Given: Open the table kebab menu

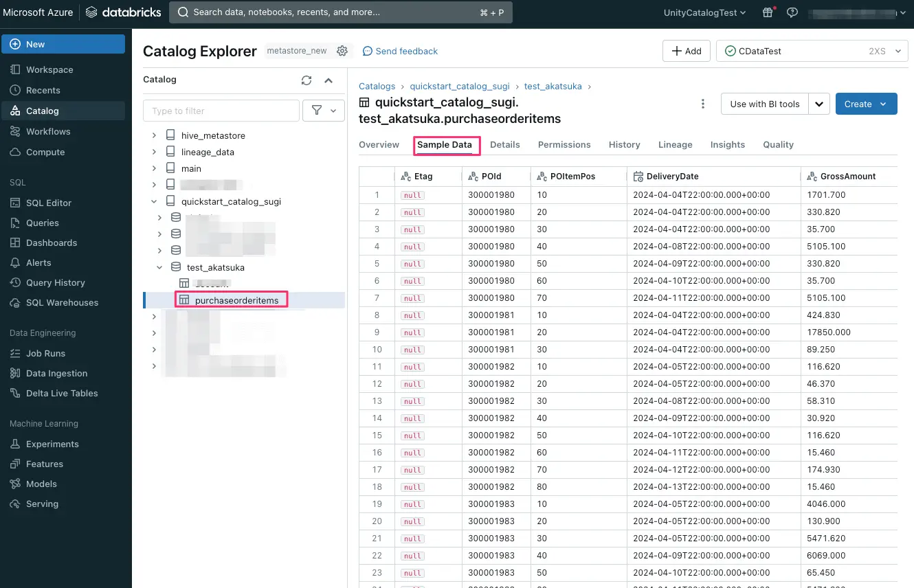Looking at the screenshot, I should 702,104.
